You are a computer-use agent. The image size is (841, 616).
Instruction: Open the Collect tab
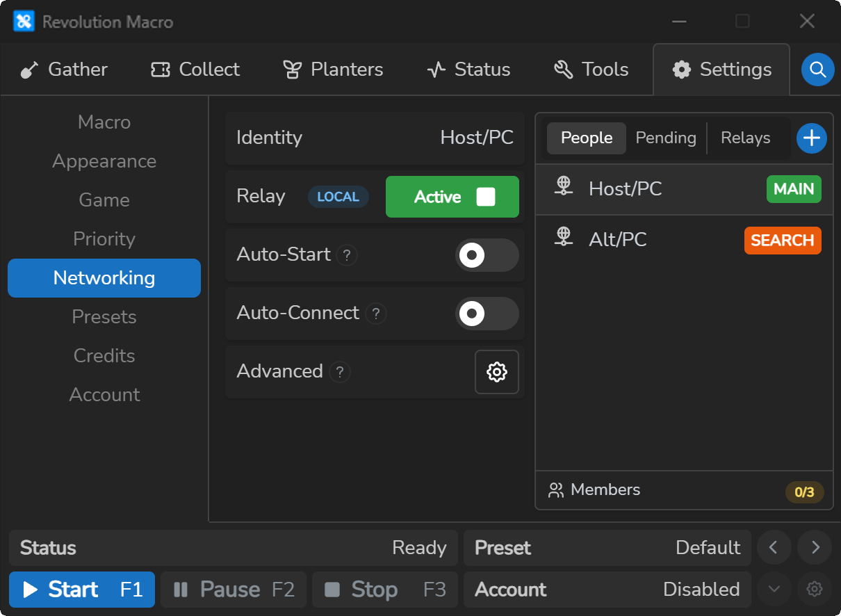click(195, 70)
